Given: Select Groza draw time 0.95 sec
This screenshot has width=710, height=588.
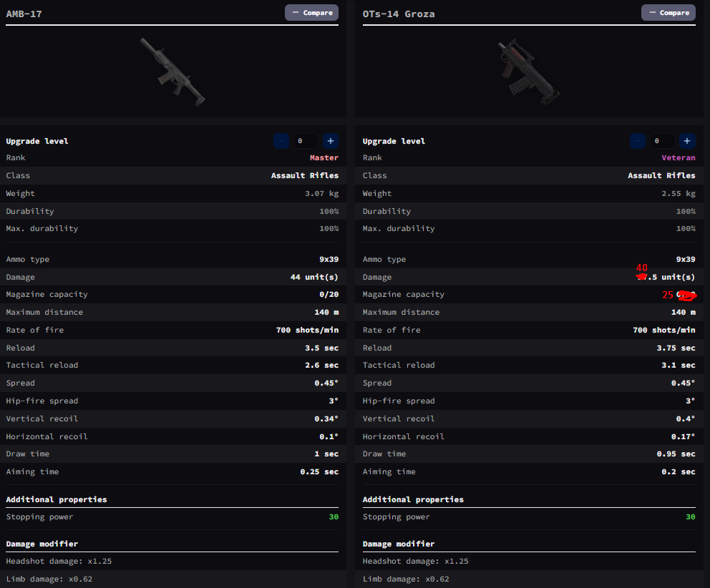Looking at the screenshot, I should tap(676, 454).
